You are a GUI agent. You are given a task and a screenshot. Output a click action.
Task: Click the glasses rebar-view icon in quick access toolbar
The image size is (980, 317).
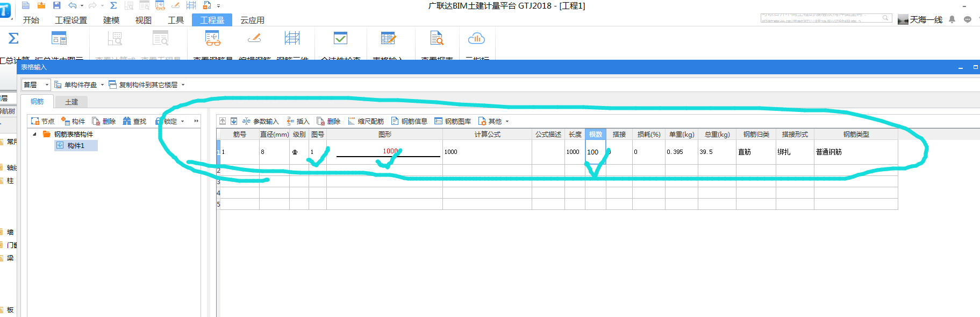[160, 5]
